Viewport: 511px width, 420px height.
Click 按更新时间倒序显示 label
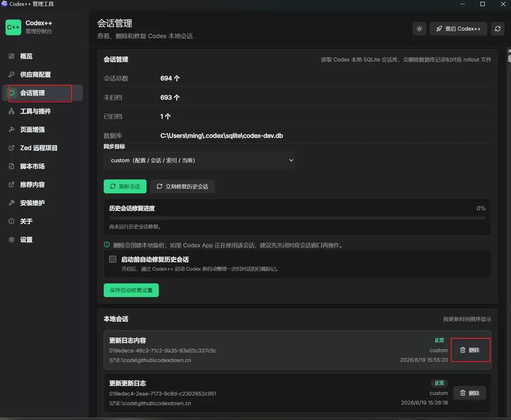(467, 319)
